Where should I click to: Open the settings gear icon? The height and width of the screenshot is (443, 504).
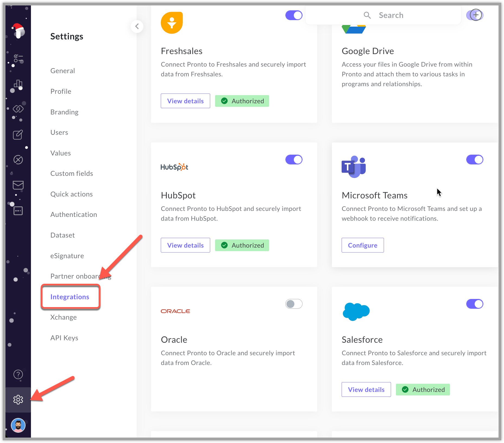(x=18, y=400)
